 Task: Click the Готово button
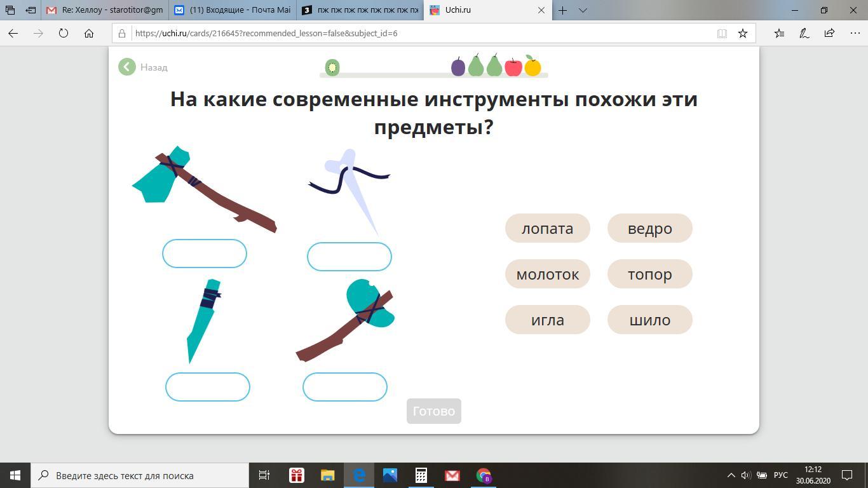pos(434,411)
